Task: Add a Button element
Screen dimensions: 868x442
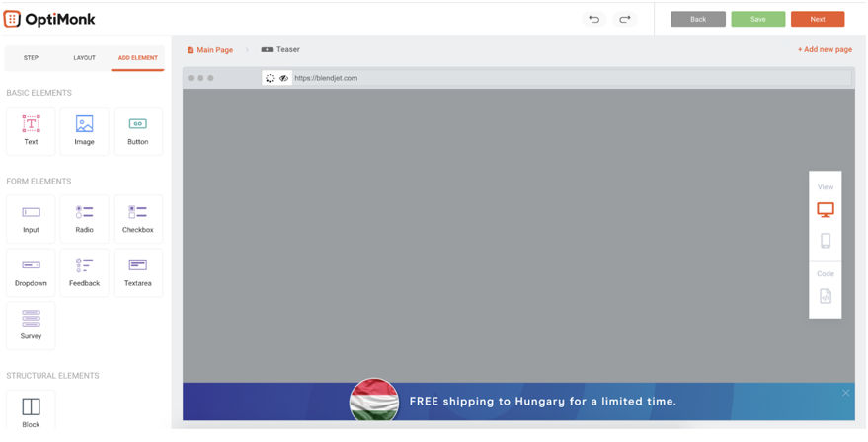Action: 138,131
